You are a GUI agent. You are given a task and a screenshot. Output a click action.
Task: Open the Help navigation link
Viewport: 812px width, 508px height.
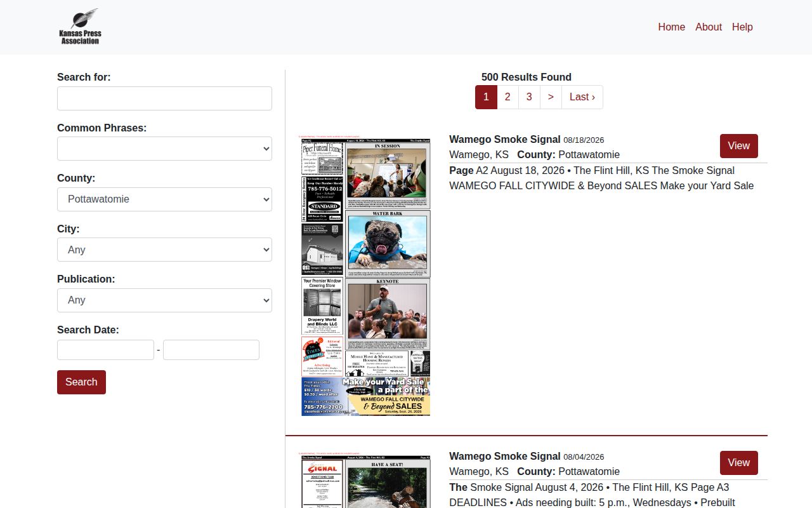(x=742, y=27)
